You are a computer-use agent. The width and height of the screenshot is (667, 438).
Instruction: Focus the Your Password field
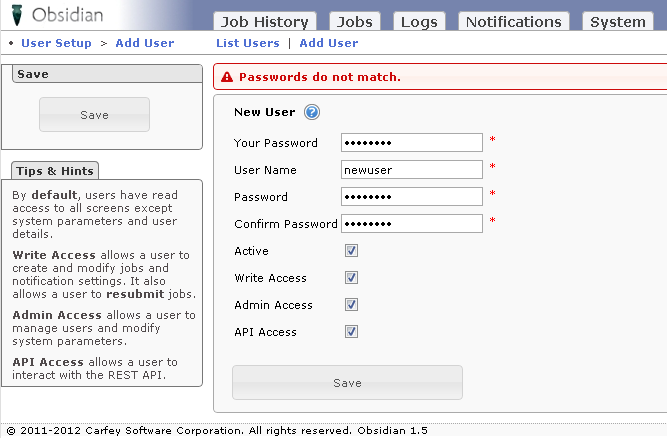(411, 143)
